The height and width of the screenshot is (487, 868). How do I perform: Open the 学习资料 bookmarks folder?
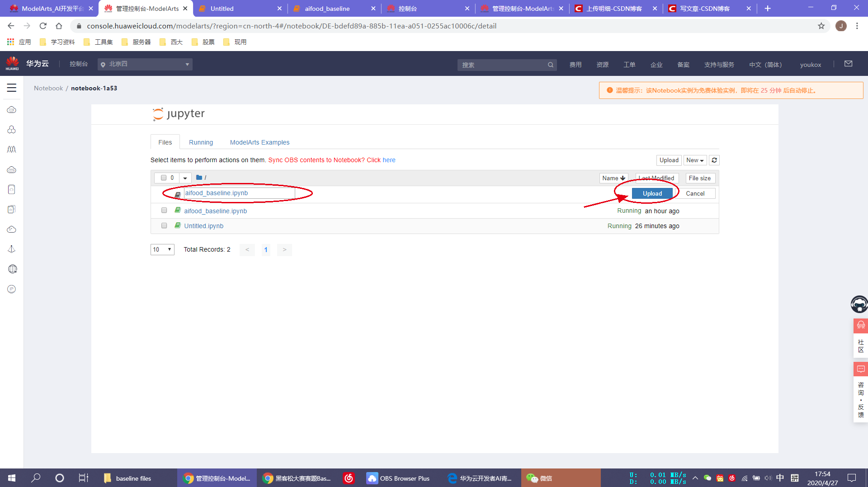(x=57, y=42)
